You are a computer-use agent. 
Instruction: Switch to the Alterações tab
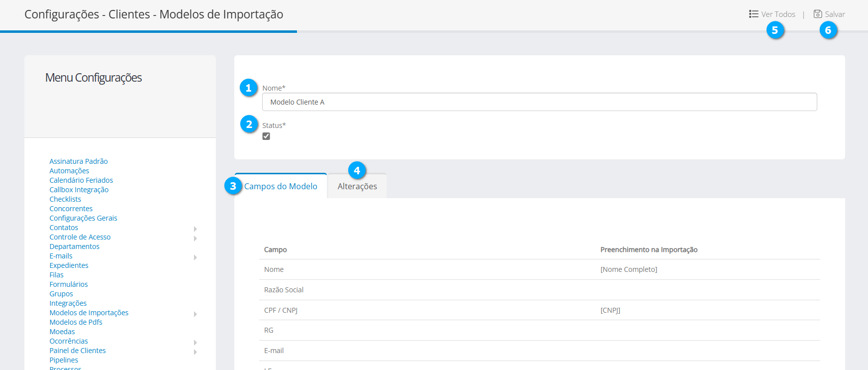357,187
